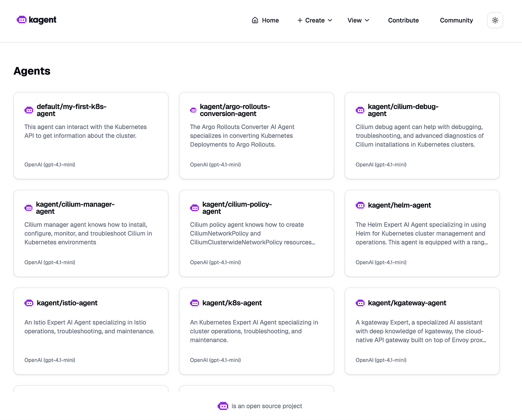Image resolution: width=522 pixels, height=420 pixels.
Task: Click the kagent logo in the header
Action: [x=37, y=20]
